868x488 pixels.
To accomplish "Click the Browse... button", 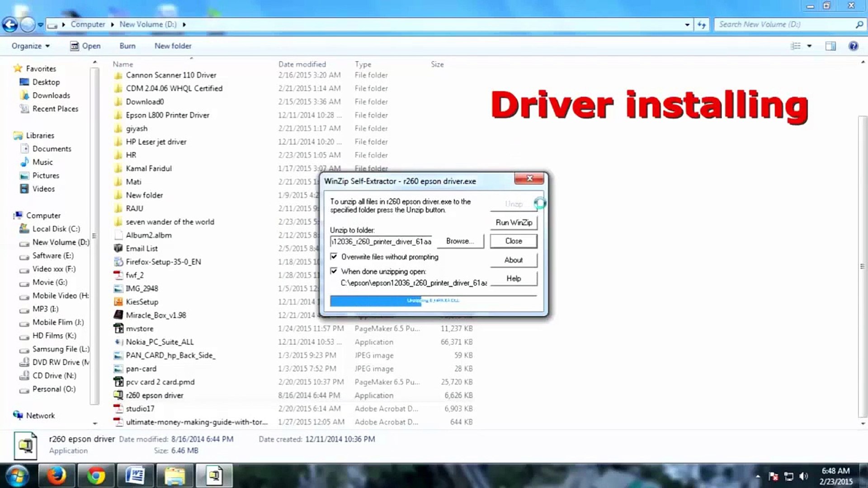I will [x=460, y=241].
